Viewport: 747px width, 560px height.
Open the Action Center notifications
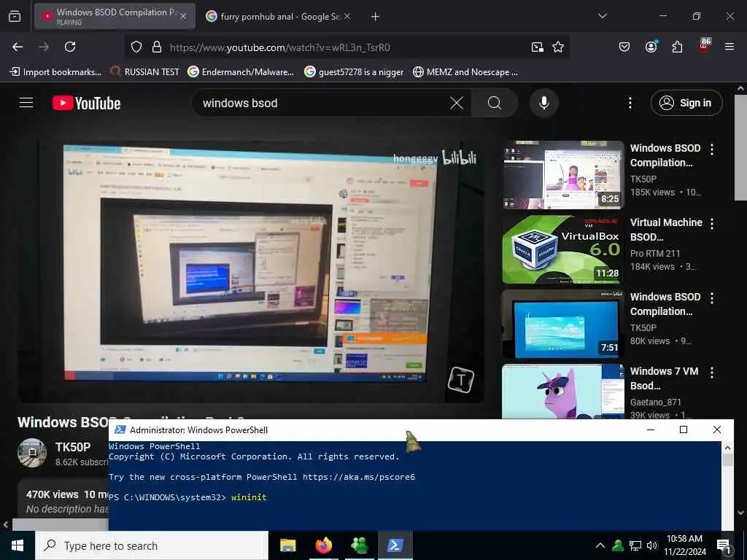click(724, 545)
